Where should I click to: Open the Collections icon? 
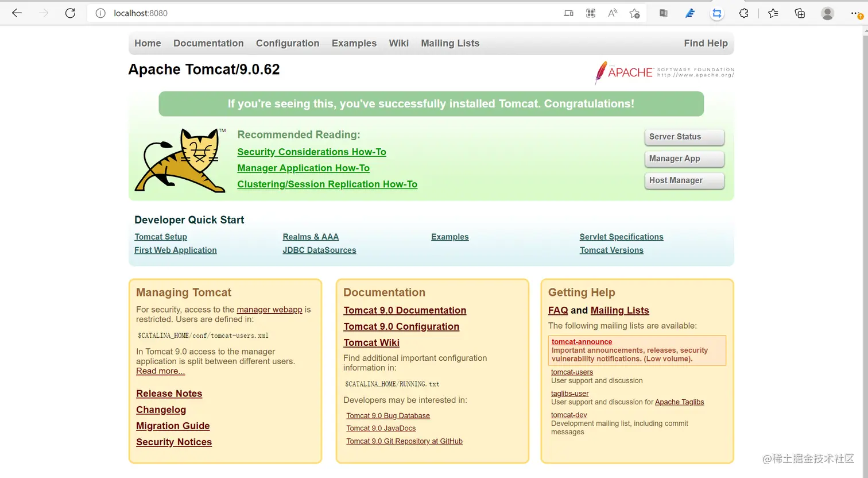point(800,13)
